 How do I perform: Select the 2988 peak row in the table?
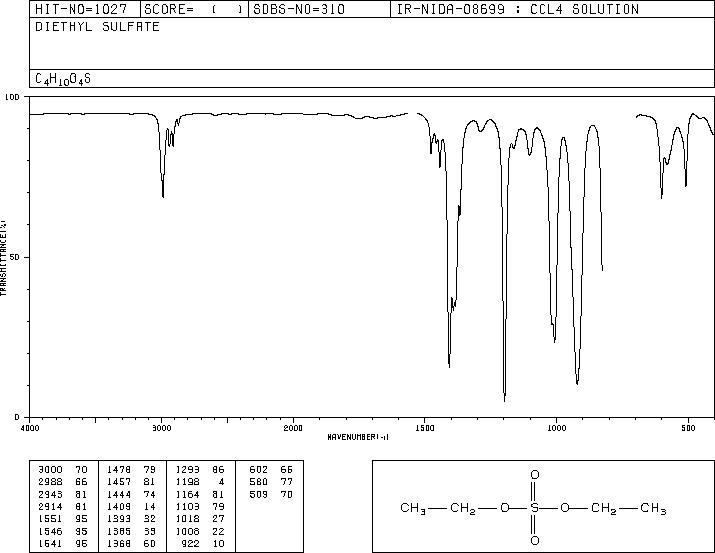pos(63,482)
